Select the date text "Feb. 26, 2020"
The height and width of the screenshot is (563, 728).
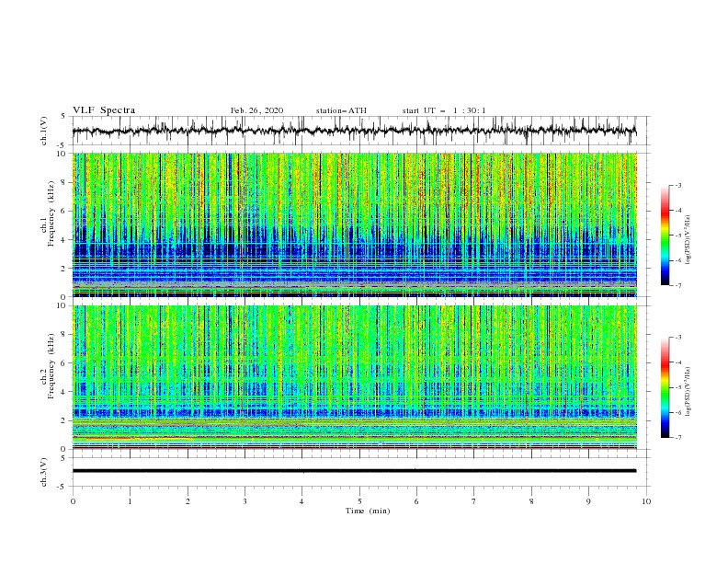[x=256, y=110]
